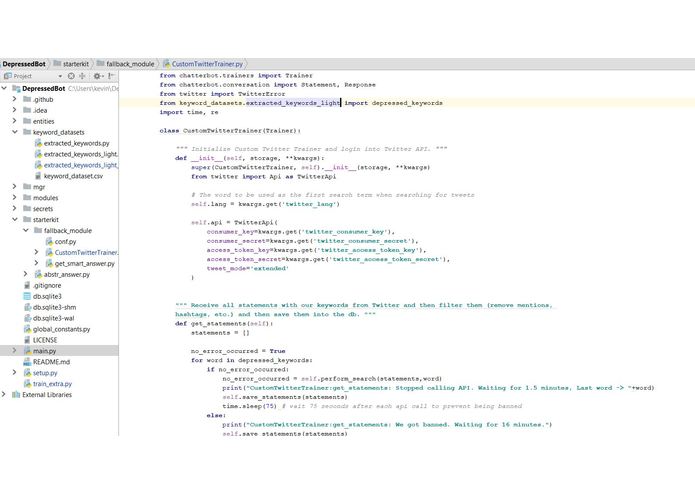This screenshot has width=695, height=494.
Task: Expand the .idea folder arrow
Action: coord(15,110)
